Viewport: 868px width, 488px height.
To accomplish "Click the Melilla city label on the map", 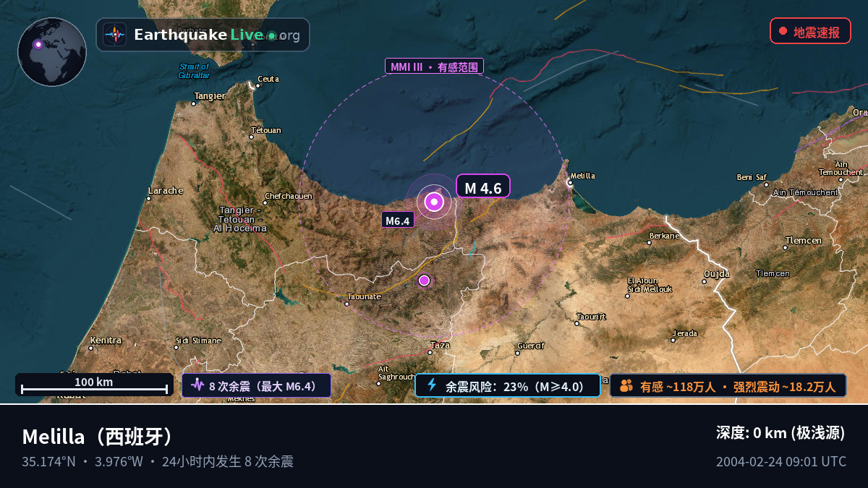I will click(x=582, y=176).
